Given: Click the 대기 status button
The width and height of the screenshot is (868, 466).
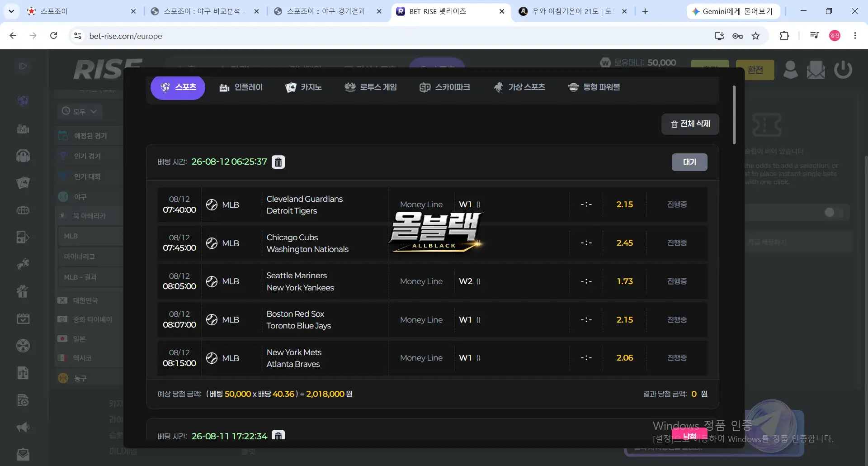Looking at the screenshot, I should 689,162.
